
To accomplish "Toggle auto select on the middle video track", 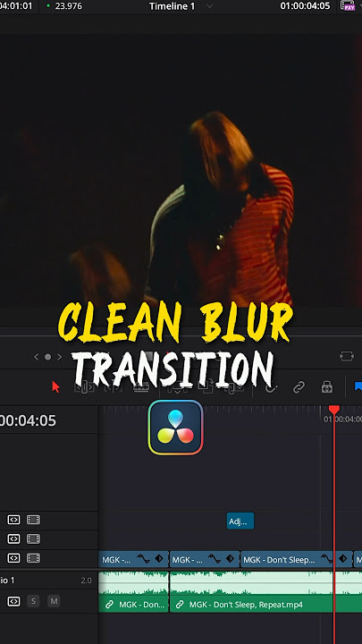I will [x=13, y=538].
